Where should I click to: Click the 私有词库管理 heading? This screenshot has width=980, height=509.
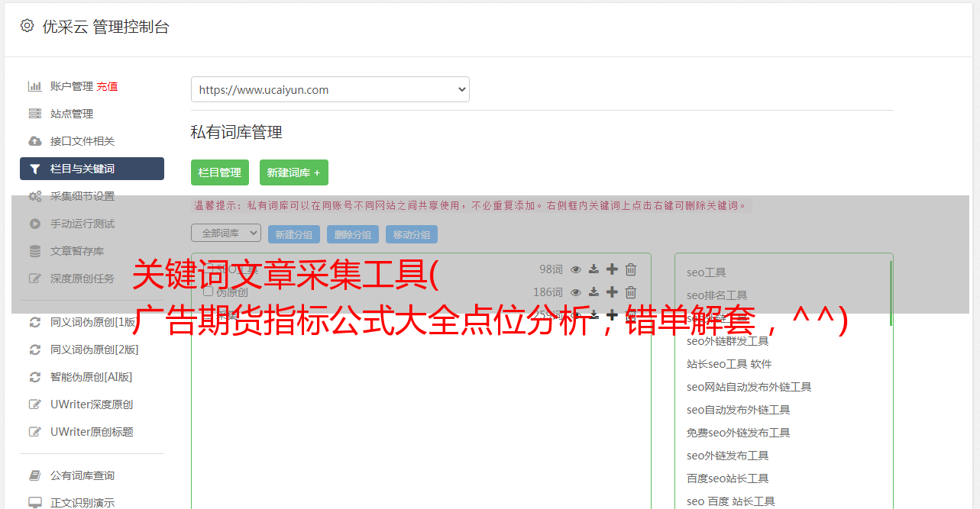click(237, 132)
